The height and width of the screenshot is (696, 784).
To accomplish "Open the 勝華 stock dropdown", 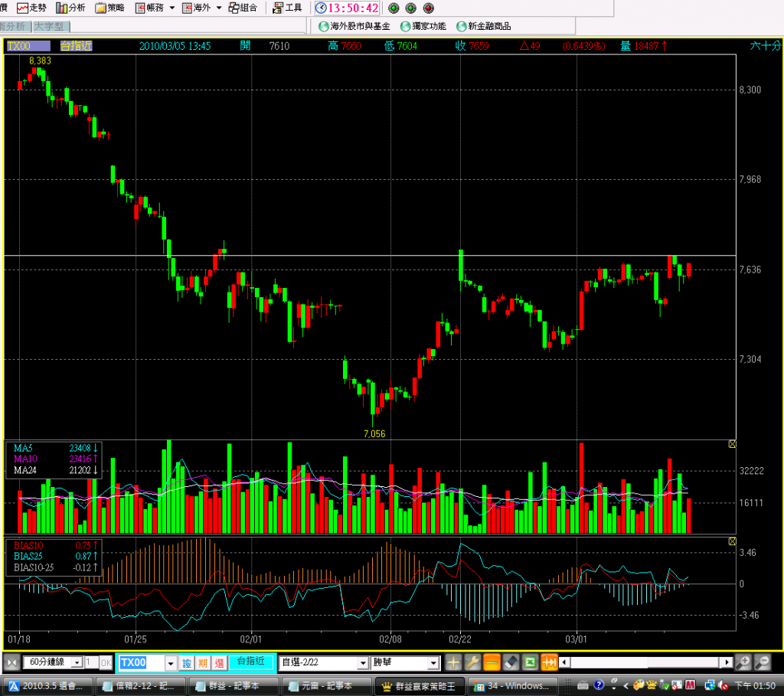I will [x=406, y=663].
